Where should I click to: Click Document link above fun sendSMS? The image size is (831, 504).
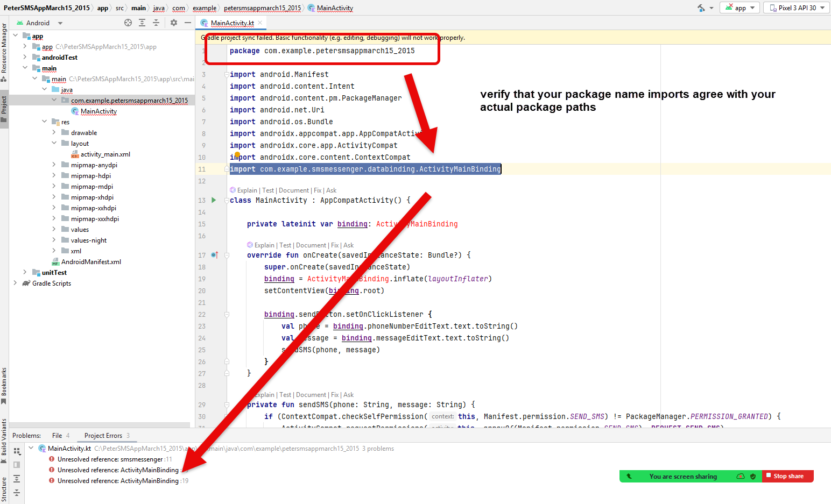311,395
